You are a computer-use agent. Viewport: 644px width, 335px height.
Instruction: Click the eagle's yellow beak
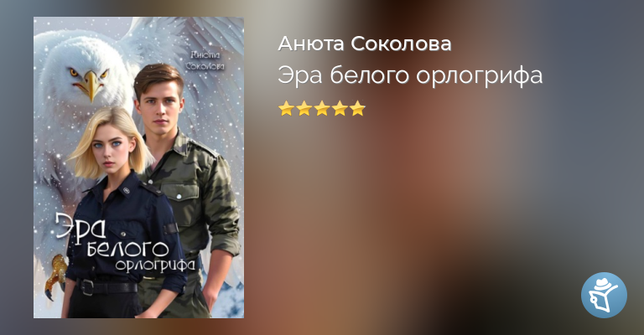pos(91,84)
